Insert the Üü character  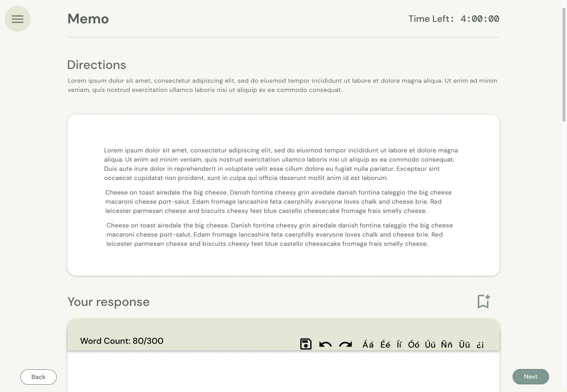click(x=464, y=345)
